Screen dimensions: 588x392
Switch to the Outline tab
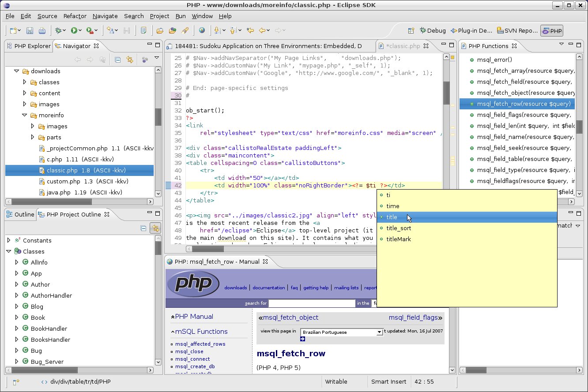point(20,214)
